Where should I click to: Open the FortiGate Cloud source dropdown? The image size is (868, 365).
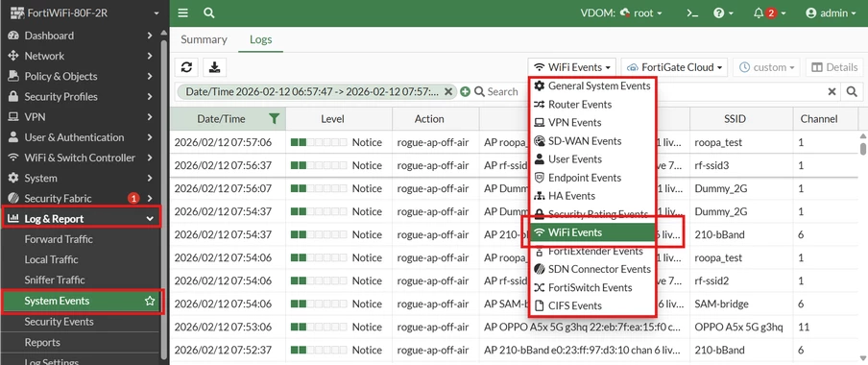click(x=674, y=67)
